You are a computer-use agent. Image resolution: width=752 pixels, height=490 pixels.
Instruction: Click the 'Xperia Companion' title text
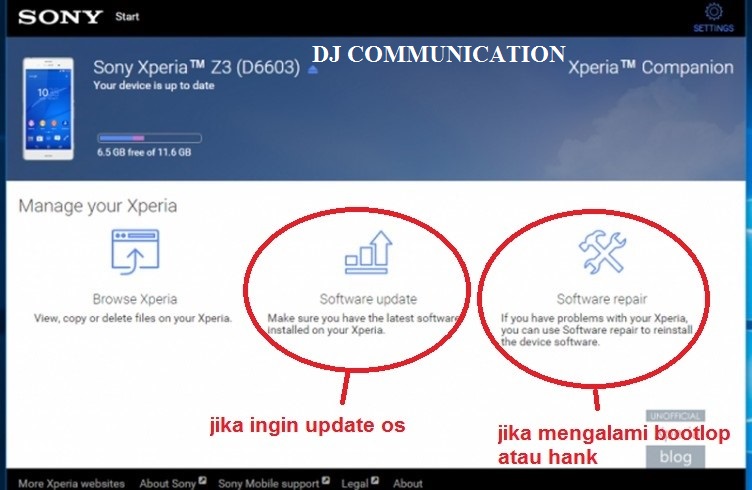(x=651, y=68)
